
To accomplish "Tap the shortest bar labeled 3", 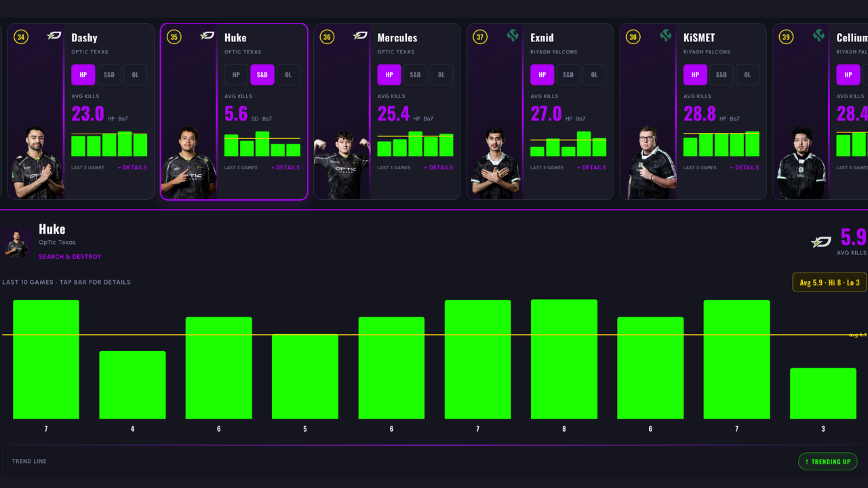I will coord(823,394).
